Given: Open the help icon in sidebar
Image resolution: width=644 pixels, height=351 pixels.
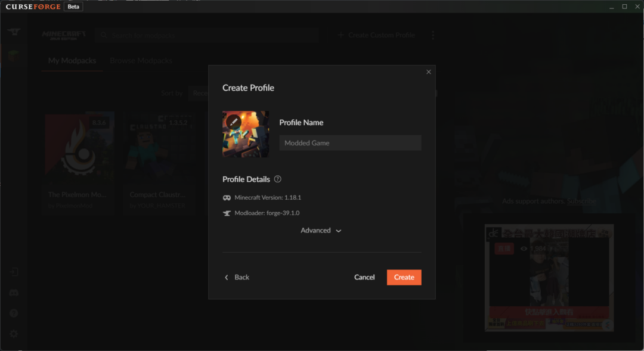Looking at the screenshot, I should (x=14, y=313).
